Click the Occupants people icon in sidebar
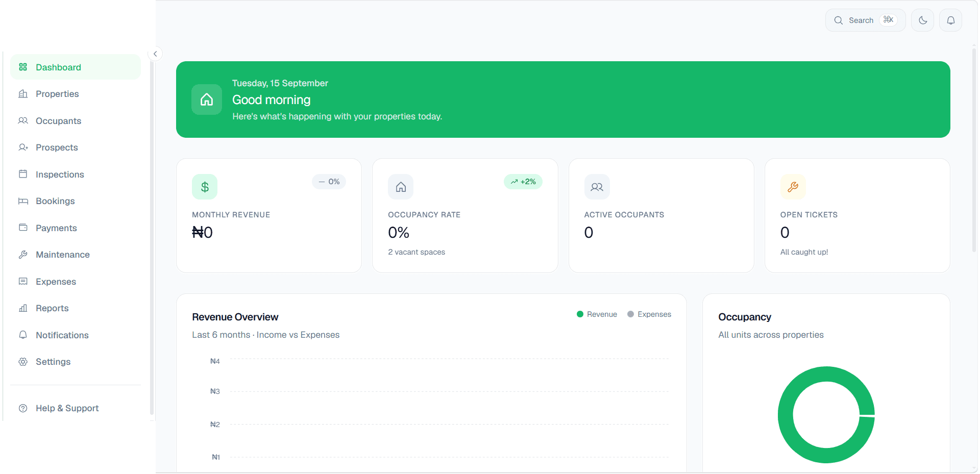This screenshot has height=474, width=980. tap(23, 121)
